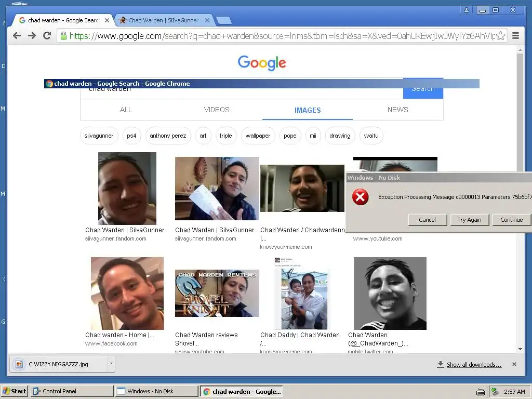Switch to the ALL results tab

(126, 110)
